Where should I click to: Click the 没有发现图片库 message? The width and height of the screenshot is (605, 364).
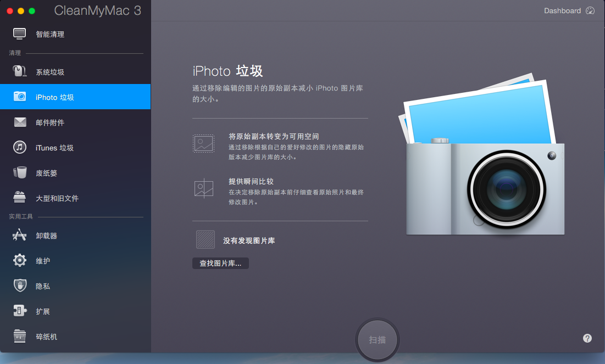(x=249, y=240)
